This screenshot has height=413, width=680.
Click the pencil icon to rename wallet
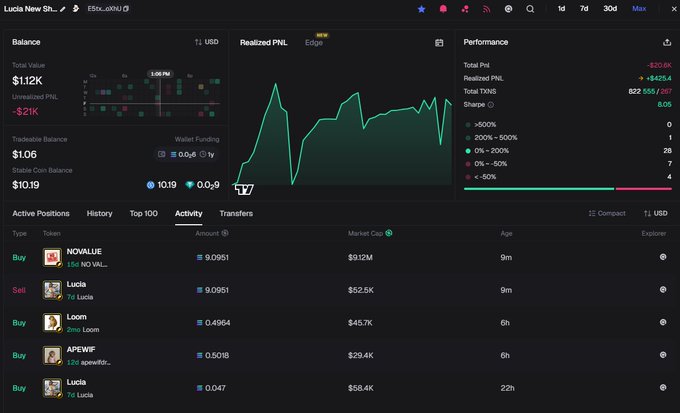click(x=63, y=9)
